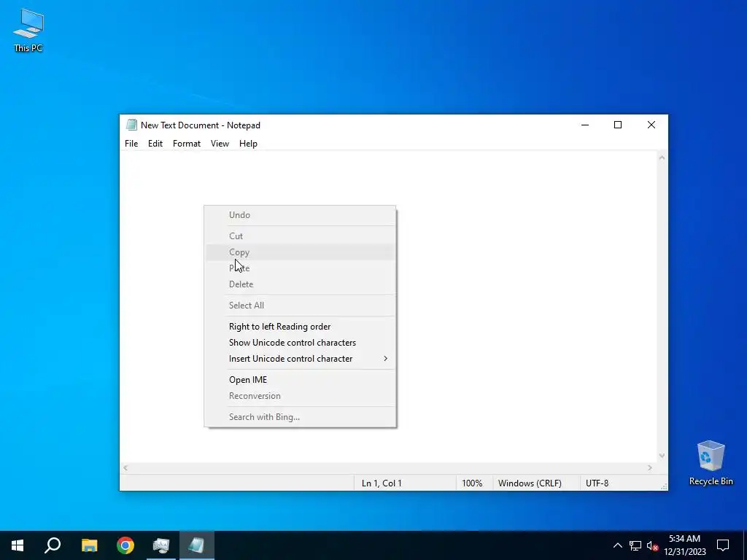Toggle Right to left Reading order
Viewport: 747px width, 560px height.
pos(300,326)
